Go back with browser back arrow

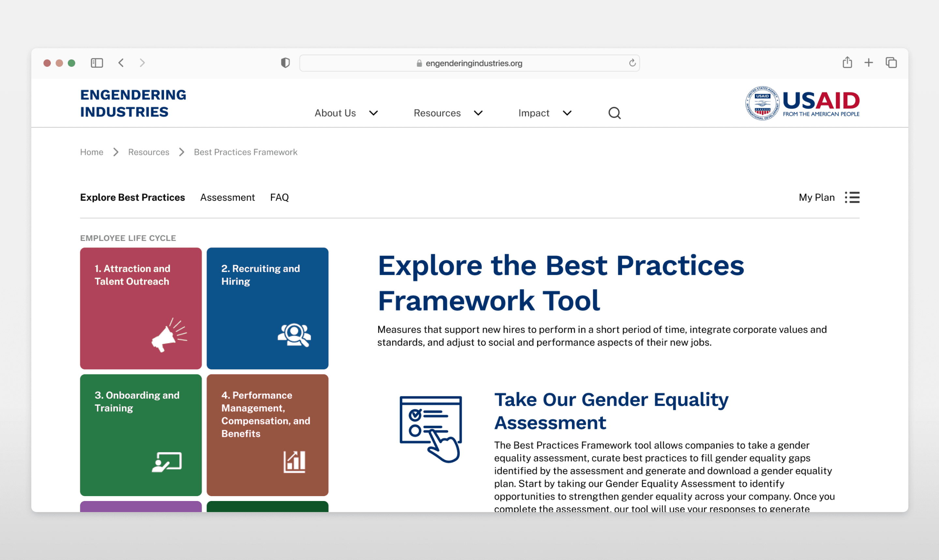pyautogui.click(x=121, y=63)
